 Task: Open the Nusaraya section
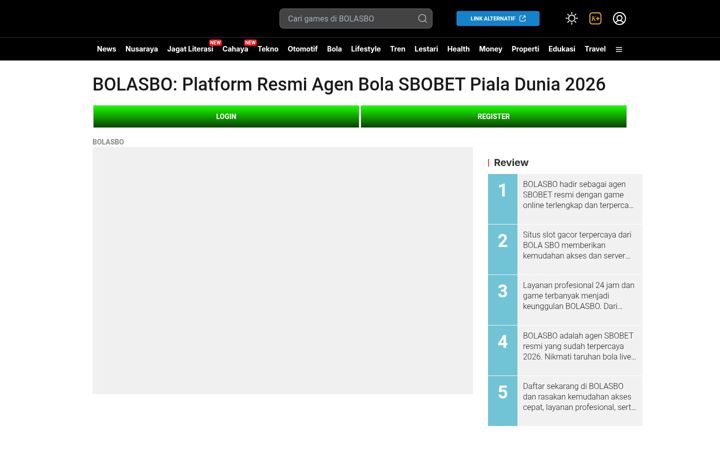pos(141,49)
